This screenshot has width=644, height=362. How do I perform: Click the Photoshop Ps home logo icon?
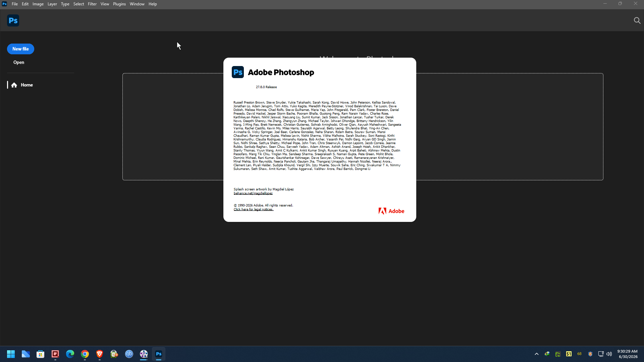tap(13, 20)
